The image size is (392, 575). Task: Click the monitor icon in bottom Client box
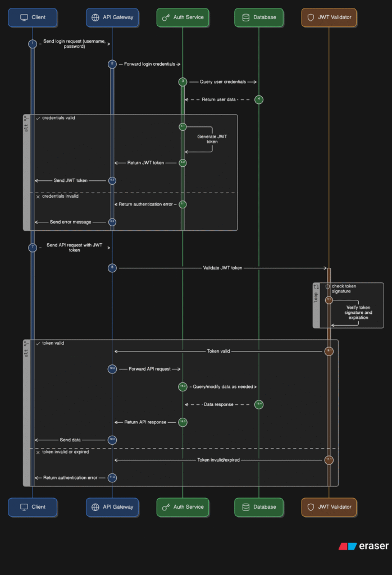24,507
